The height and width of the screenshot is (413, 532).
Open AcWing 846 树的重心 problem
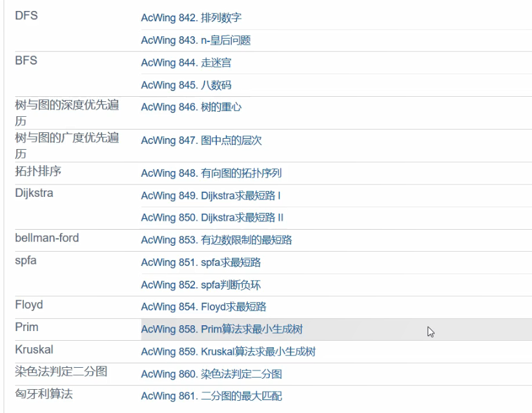click(191, 107)
